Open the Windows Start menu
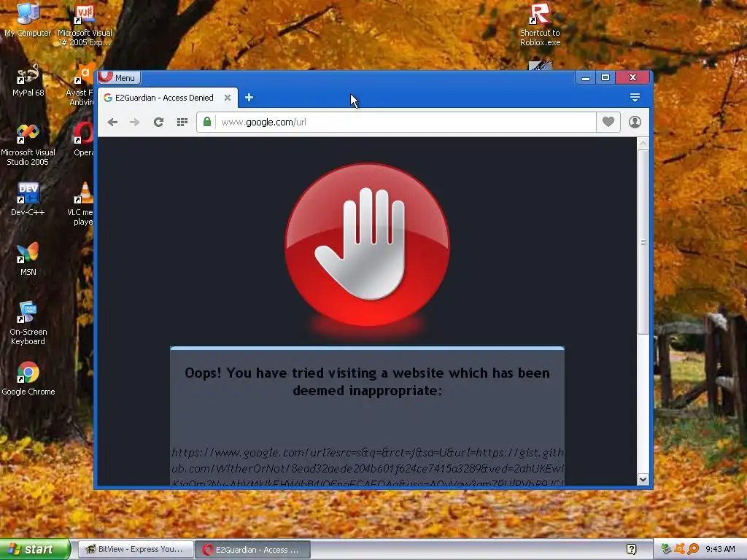The width and height of the screenshot is (747, 560). click(35, 549)
